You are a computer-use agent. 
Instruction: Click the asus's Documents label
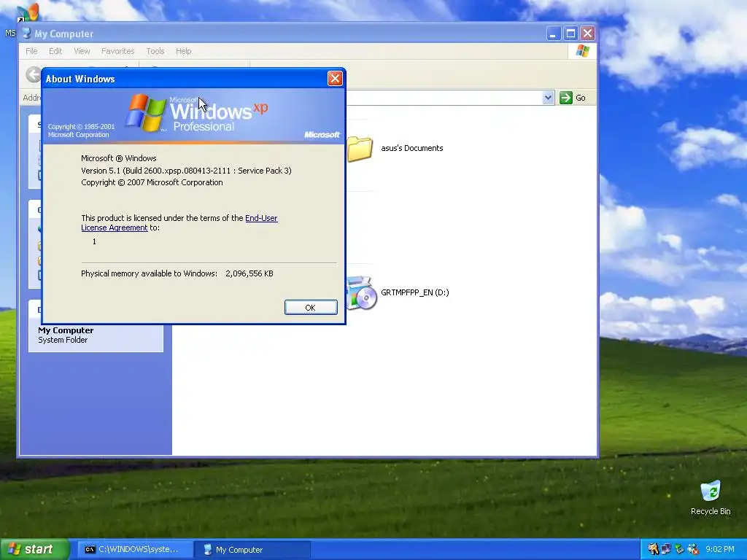tap(411, 148)
